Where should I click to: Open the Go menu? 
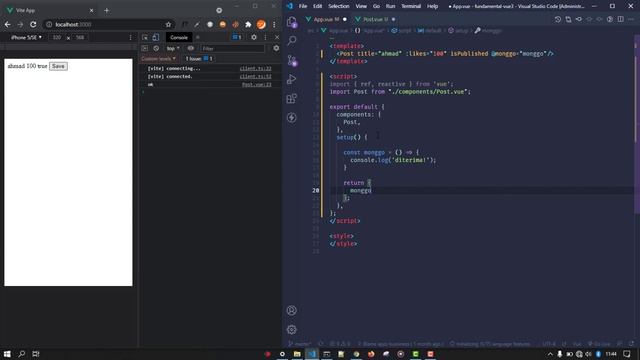[x=376, y=6]
